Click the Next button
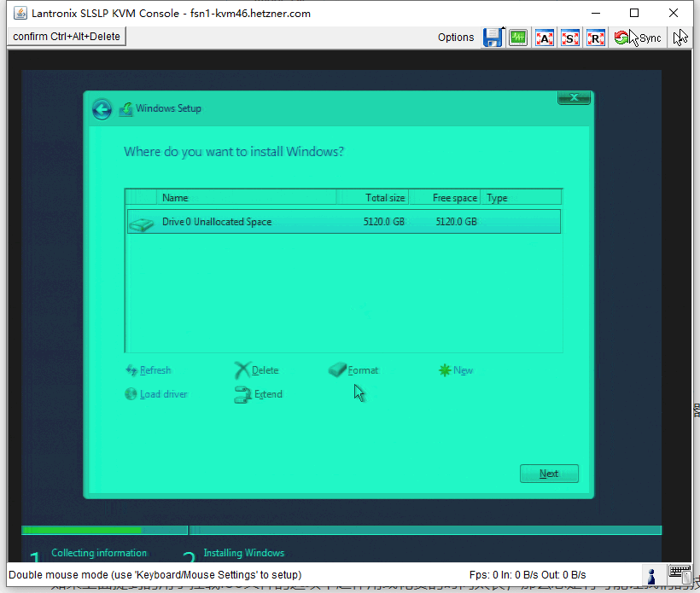The width and height of the screenshot is (700, 593). tap(549, 474)
